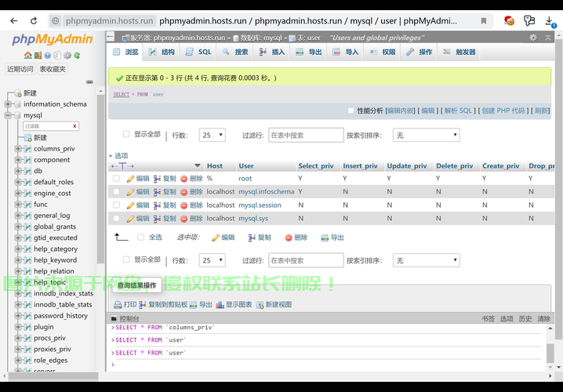The image size is (563, 392).
Task: Sort by the Select_priv column header
Action: pyautogui.click(x=316, y=166)
